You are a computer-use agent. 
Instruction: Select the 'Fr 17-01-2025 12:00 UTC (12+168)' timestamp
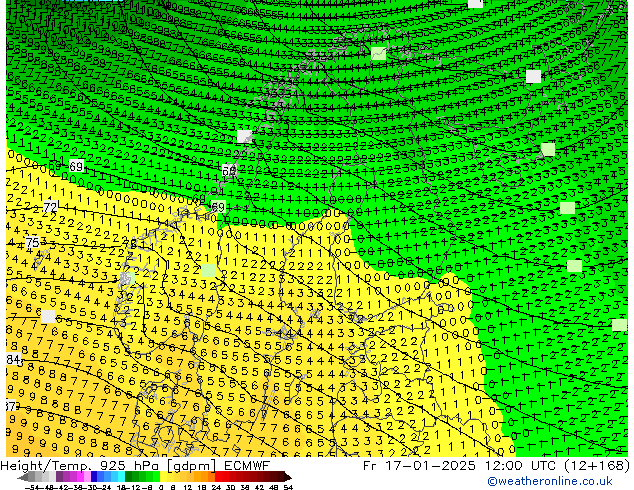(497, 466)
